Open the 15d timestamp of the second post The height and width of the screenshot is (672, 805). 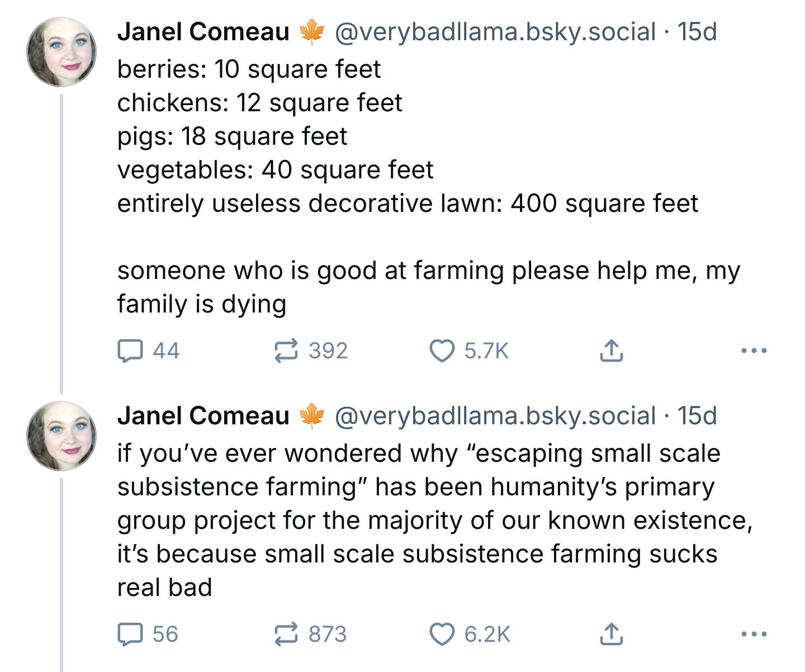697,416
